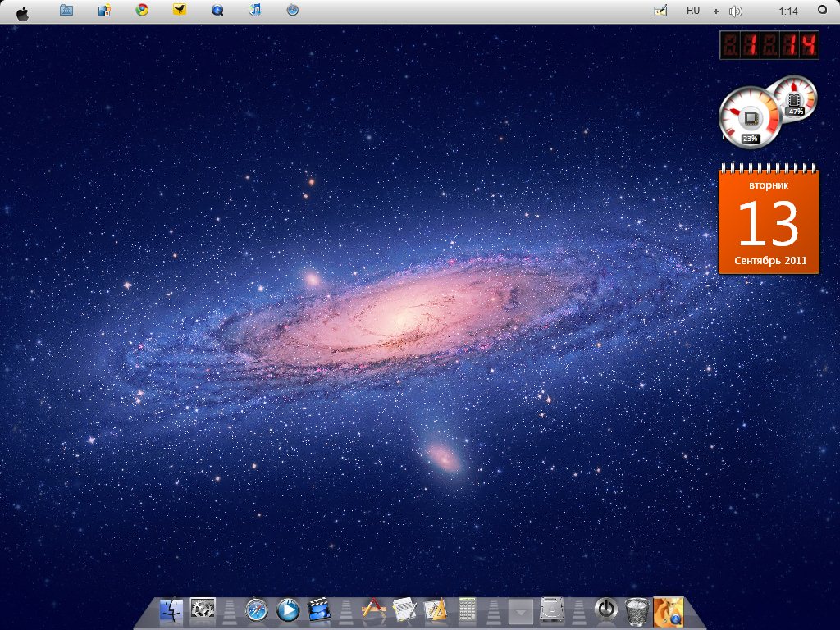
Task: Open the blue play button media player
Action: [288, 610]
